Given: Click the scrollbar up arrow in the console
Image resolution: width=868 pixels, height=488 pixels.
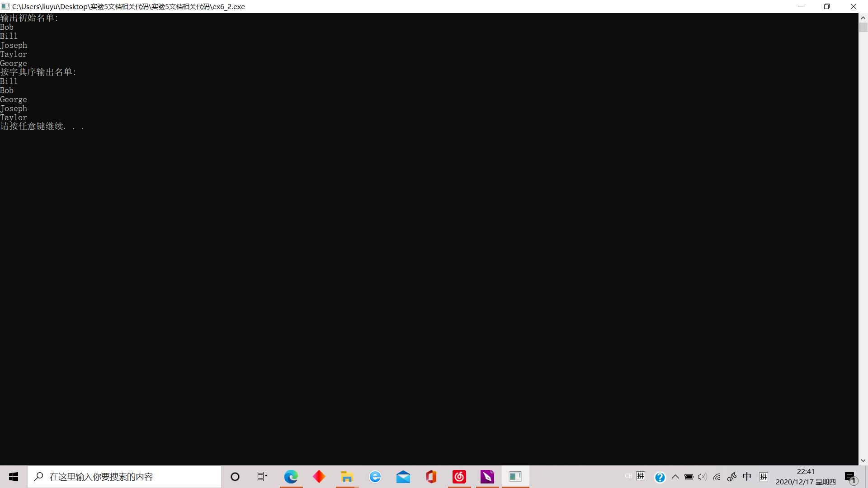Looking at the screenshot, I should [863, 18].
